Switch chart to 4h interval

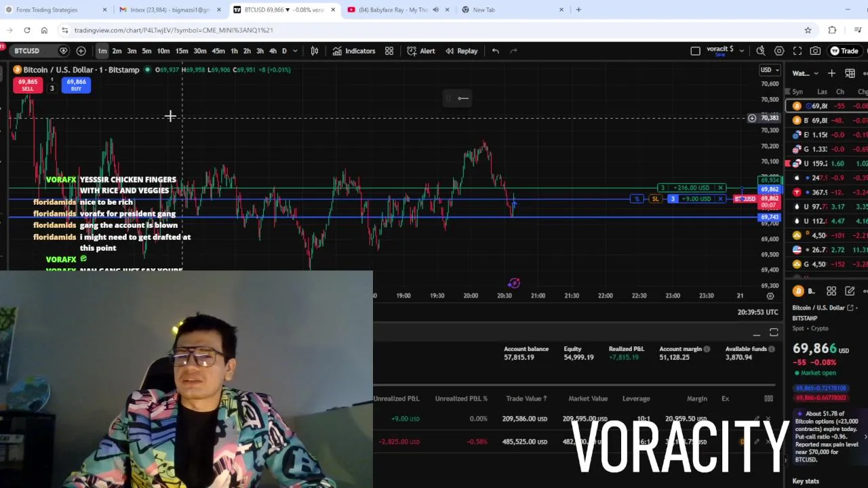[x=273, y=51]
